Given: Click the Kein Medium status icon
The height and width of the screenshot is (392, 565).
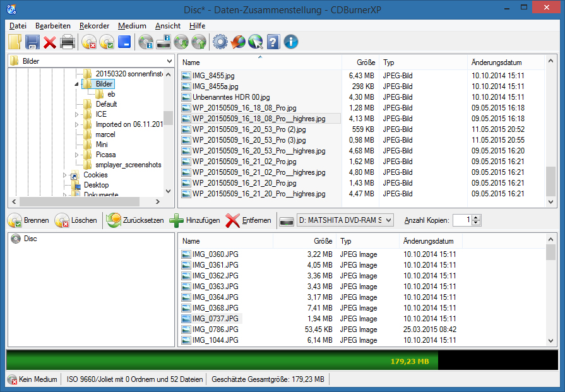Looking at the screenshot, I should point(12,379).
